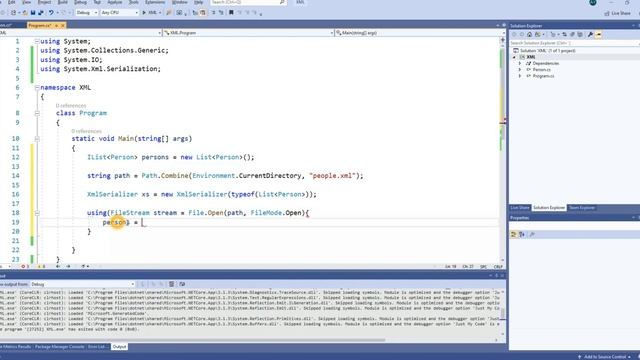Collapse the using FileStream block on line 18
The image size is (640, 360).
(x=37, y=213)
